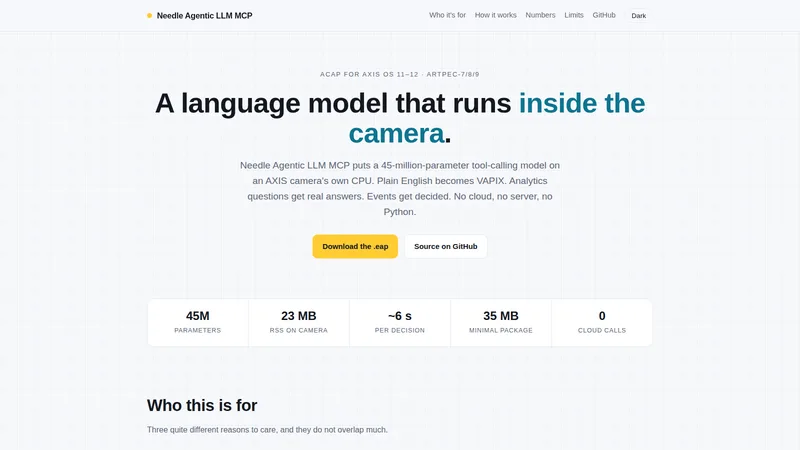The image size is (800, 450).
Task: Select the '23 MB' RSS on camera stat
Action: pos(299,322)
